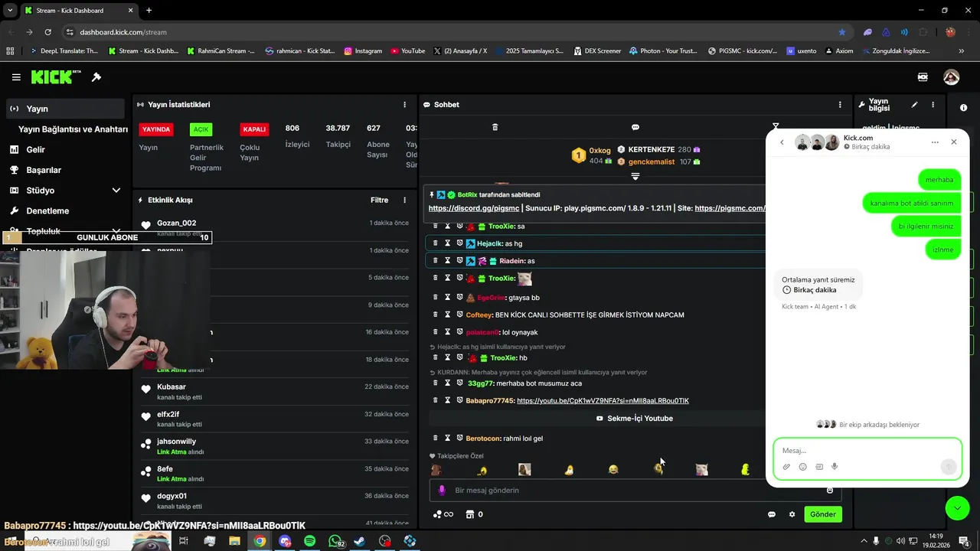The image size is (980, 551).
Task: Click the browser address bar
Action: click(x=452, y=32)
